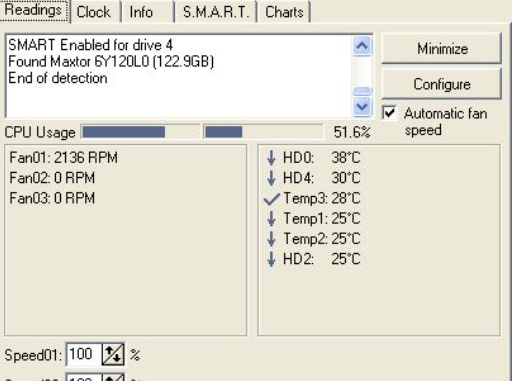Viewport: 516px width, 381px height.
Task: Open the Info tab
Action: 147,12
